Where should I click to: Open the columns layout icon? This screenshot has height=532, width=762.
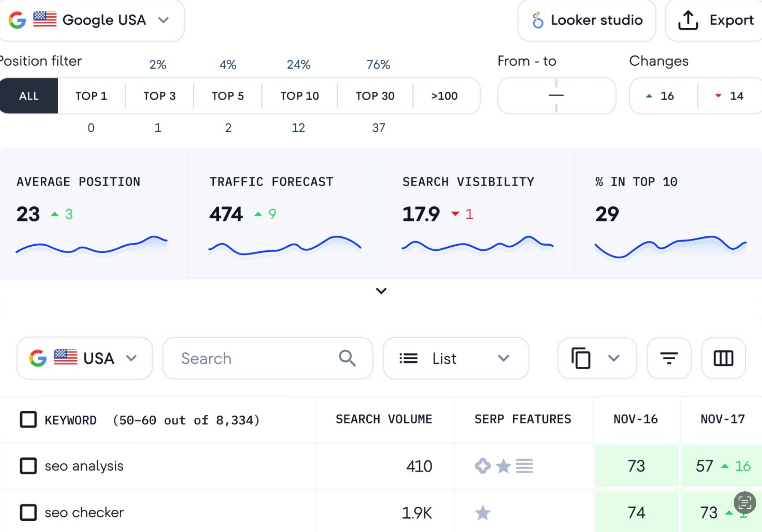(x=723, y=358)
